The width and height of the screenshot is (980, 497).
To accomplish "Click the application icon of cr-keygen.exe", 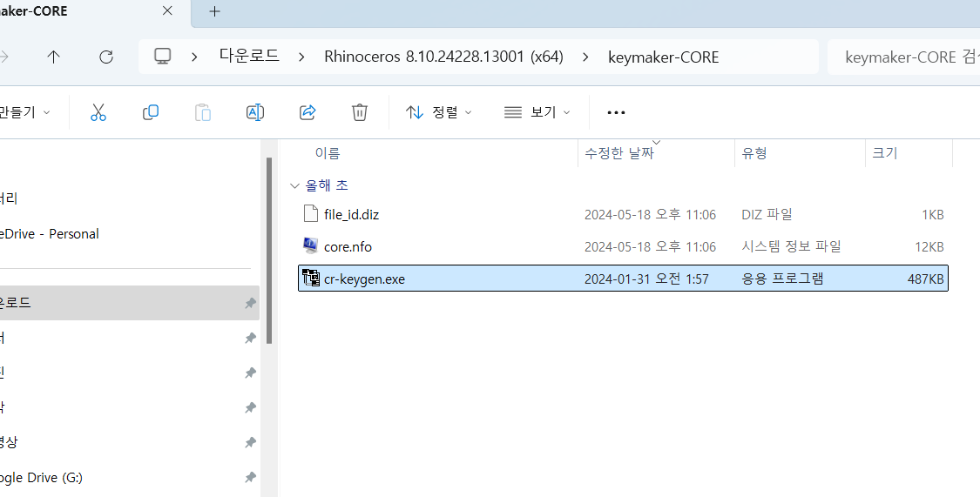I will coord(311,278).
